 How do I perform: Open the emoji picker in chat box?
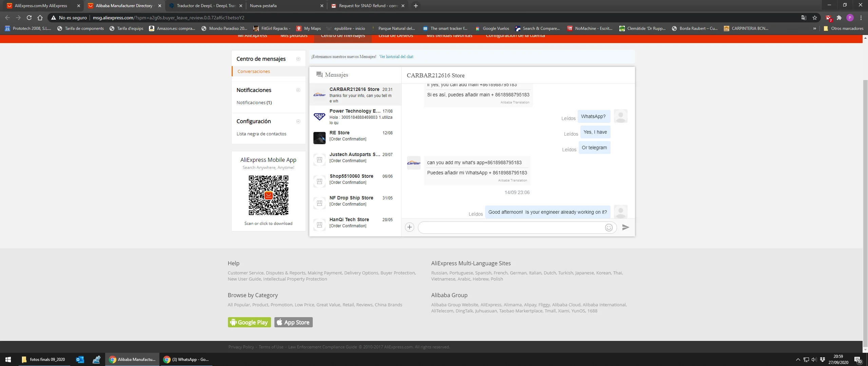click(609, 228)
